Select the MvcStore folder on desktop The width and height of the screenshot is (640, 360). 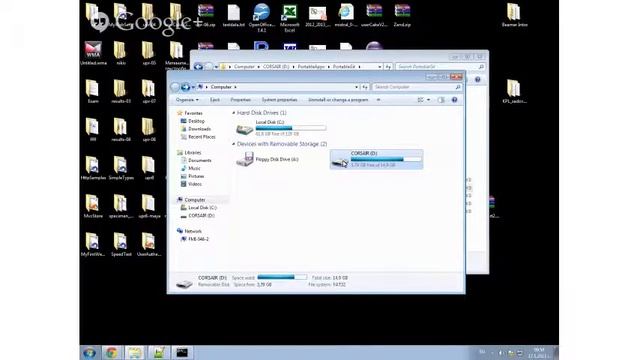pyautogui.click(x=93, y=206)
